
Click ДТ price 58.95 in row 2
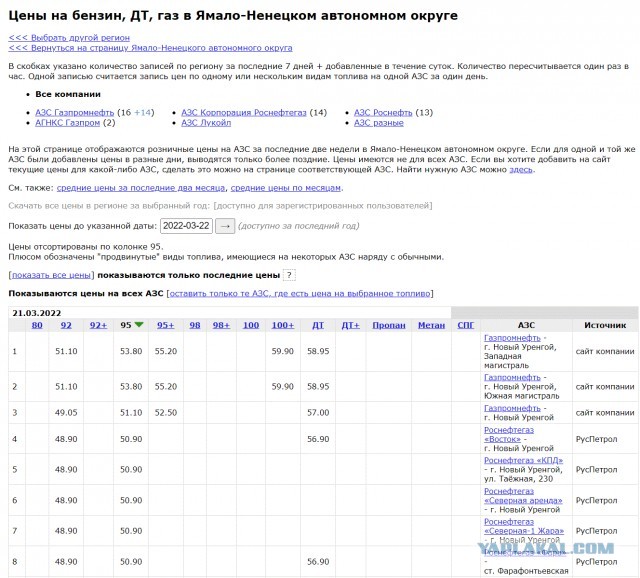[x=318, y=386]
